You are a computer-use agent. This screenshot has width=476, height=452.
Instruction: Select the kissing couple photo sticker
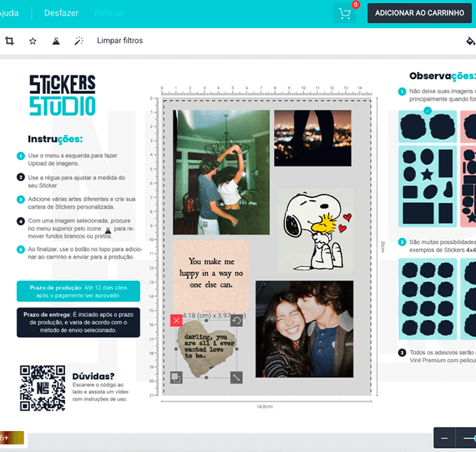(x=304, y=329)
